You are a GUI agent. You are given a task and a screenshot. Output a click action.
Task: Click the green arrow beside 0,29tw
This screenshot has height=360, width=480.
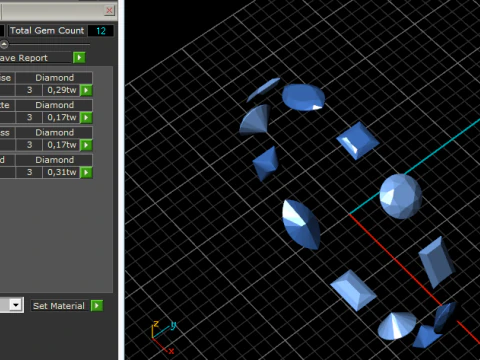click(x=86, y=90)
